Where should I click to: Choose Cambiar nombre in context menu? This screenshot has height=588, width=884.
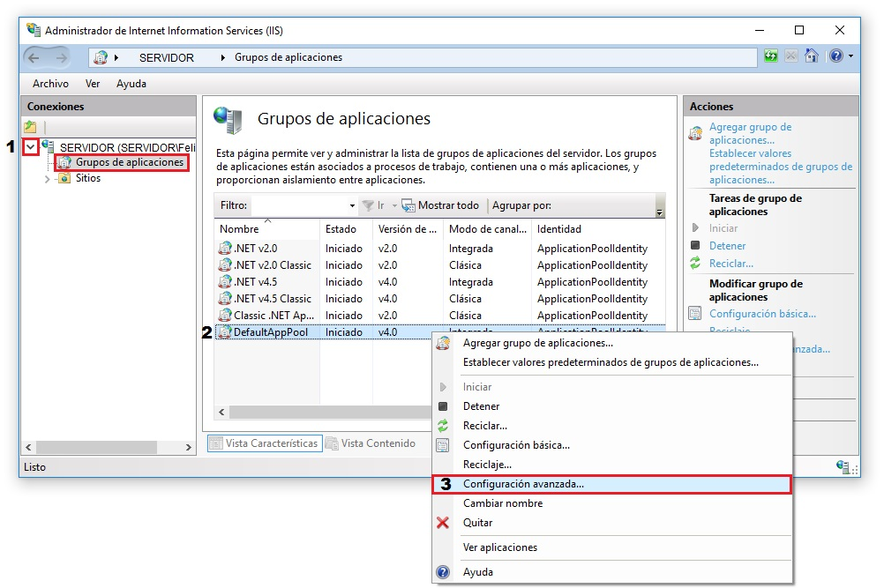(x=611, y=503)
